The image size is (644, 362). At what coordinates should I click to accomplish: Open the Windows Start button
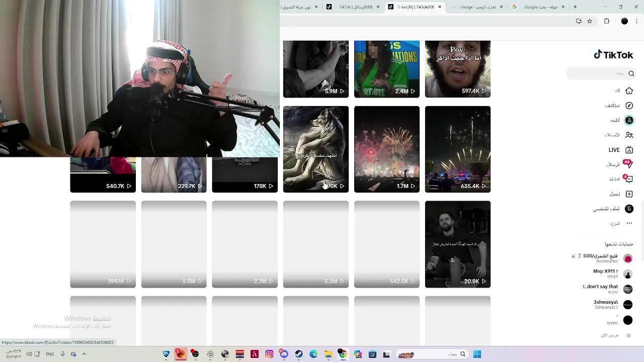pos(477,354)
